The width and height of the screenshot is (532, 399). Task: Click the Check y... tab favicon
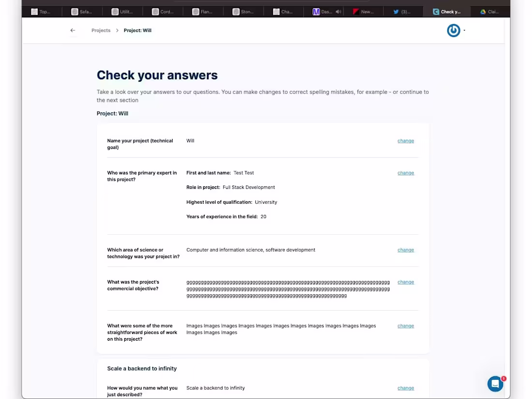(436, 12)
